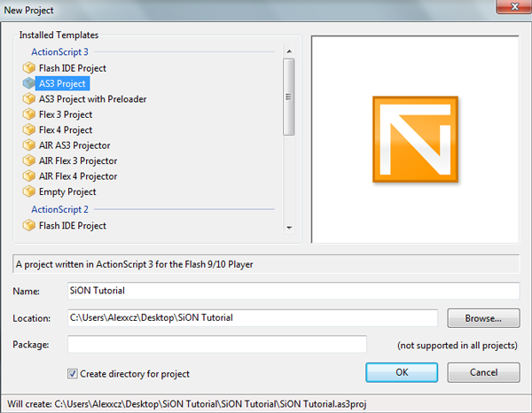Click Flash IDE Project icon under ActionScript 2
Image resolution: width=532 pixels, height=413 pixels.
tap(29, 226)
